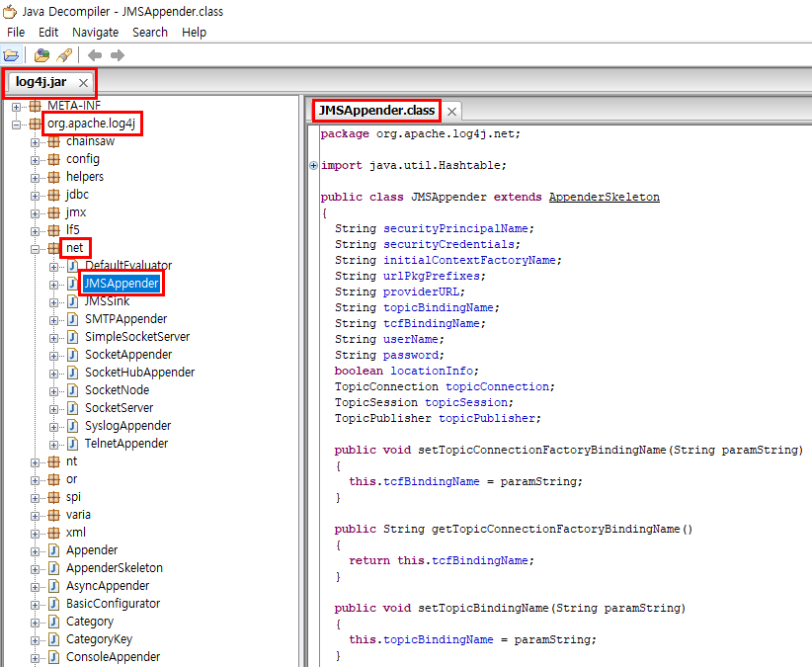Expand the chainsaw package
The width and height of the screenshot is (812, 667).
pyautogui.click(x=35, y=142)
